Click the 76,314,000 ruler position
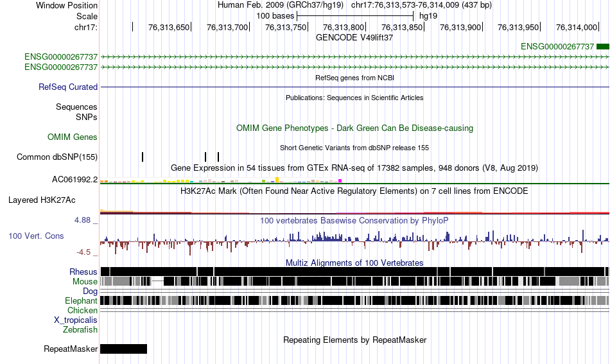The height and width of the screenshot is (364, 610). pyautogui.click(x=577, y=27)
